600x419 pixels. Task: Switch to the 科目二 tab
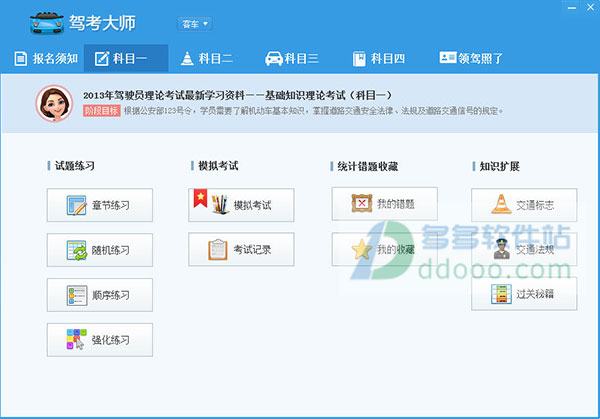(x=208, y=59)
